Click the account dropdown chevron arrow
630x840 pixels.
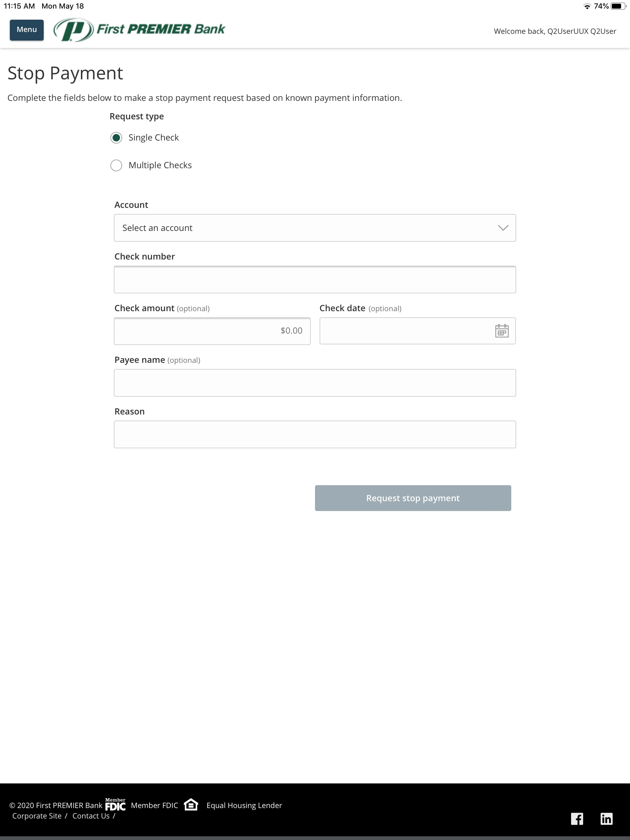[x=503, y=228]
